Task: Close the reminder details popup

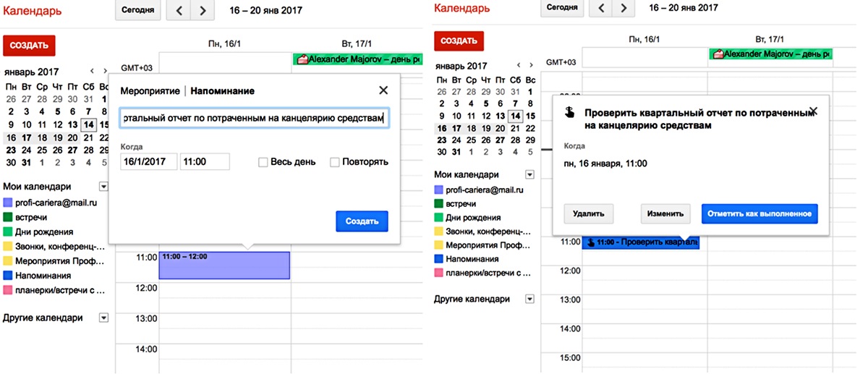Action: pyautogui.click(x=813, y=111)
